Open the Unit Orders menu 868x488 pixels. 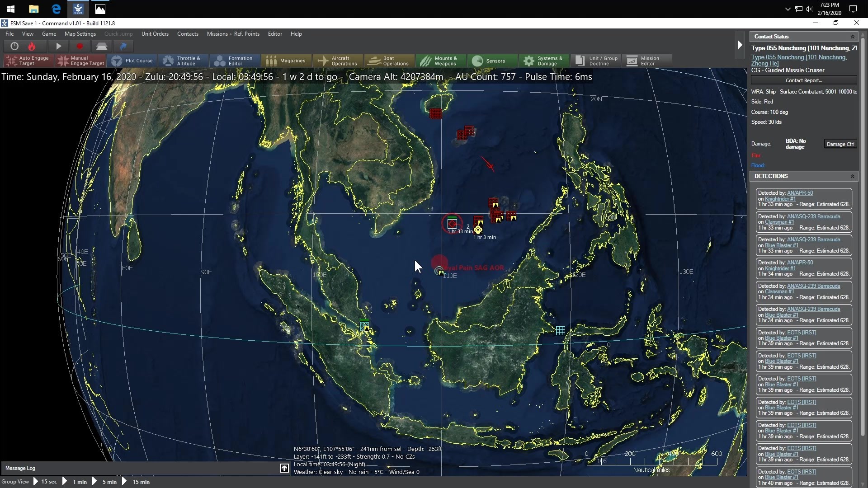point(155,34)
